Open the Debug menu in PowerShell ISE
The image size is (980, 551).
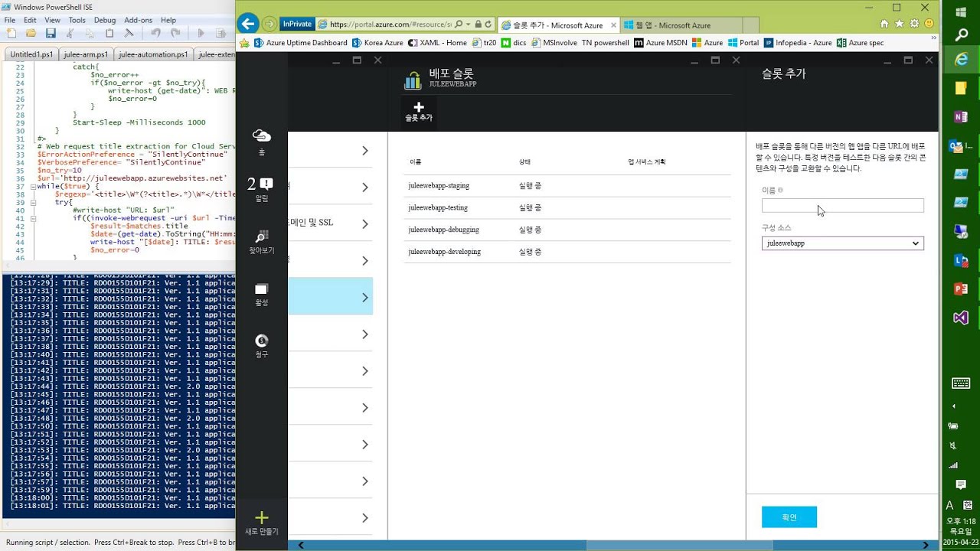105,20
